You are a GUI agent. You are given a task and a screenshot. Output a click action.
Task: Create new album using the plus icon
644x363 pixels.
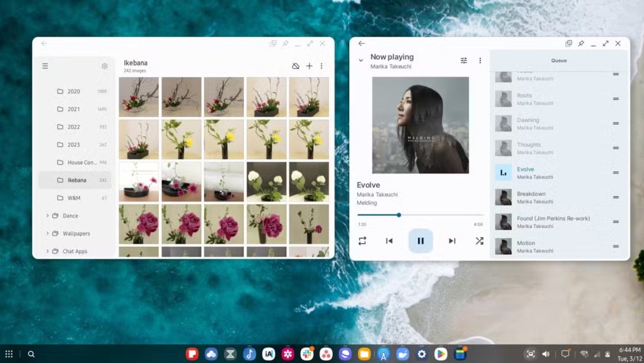coord(309,66)
